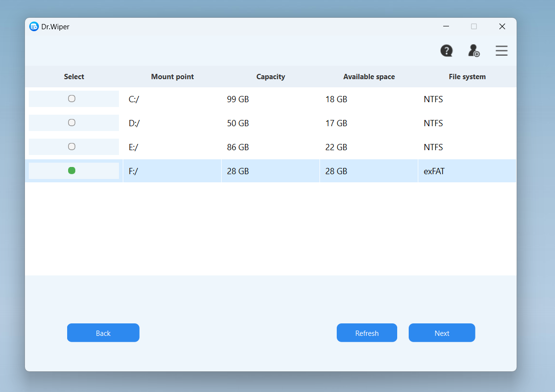Select the D:/ drive radio button
This screenshot has height=392, width=555.
click(x=72, y=123)
